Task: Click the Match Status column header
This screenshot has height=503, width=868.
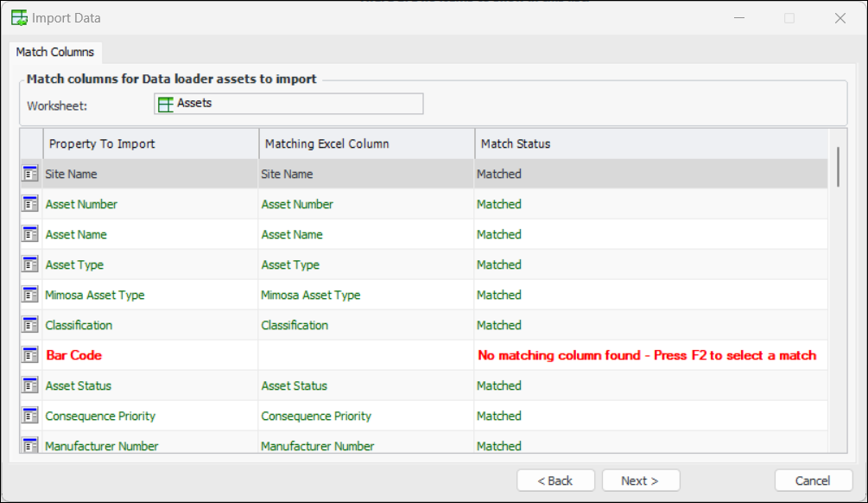Action: click(x=649, y=143)
